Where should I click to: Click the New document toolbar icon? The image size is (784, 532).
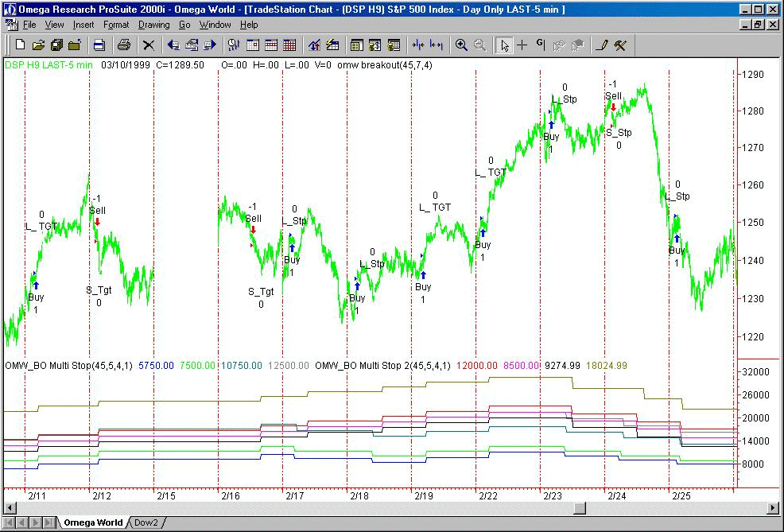(20, 45)
